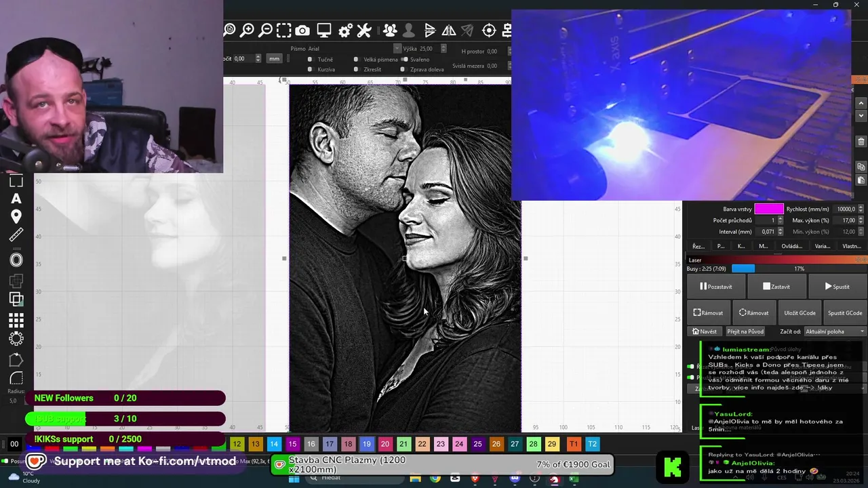Click the Group objects icon

390,30
